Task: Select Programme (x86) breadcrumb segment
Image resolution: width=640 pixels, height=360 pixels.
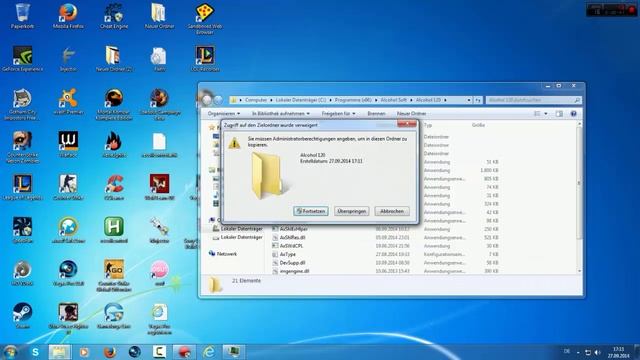Action: (x=353, y=100)
